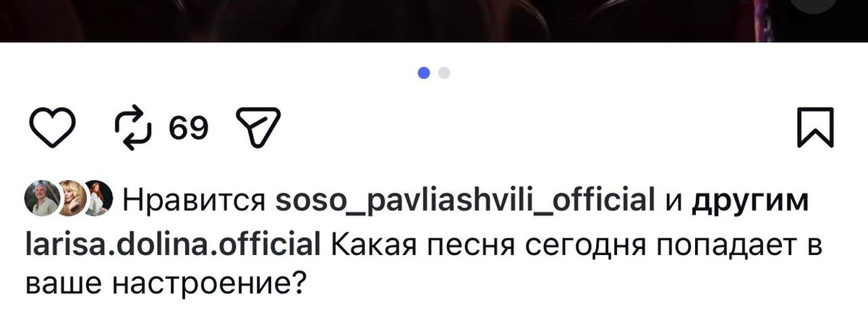
Task: Switch to the second gray carousel dot
Action: coord(444,72)
